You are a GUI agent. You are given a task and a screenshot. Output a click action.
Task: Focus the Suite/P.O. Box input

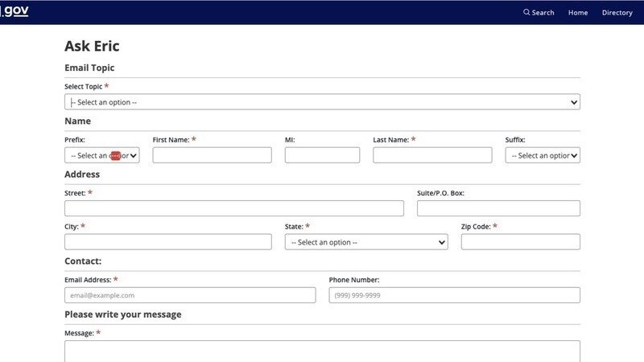(498, 208)
